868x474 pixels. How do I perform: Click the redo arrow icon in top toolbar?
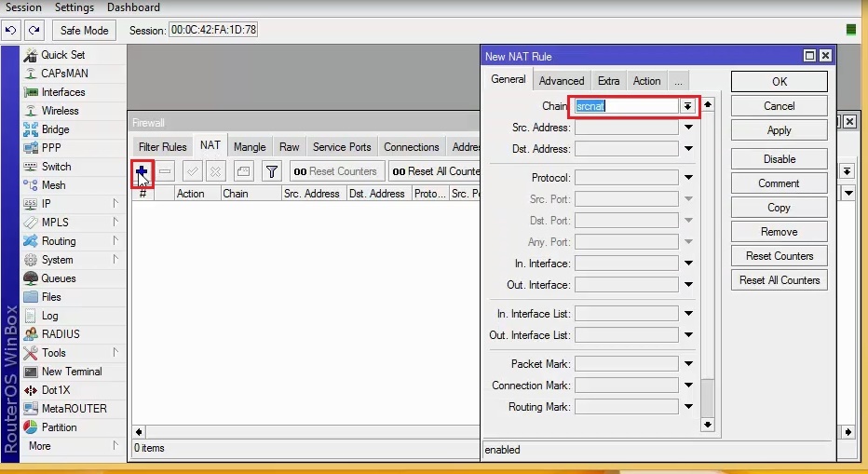pyautogui.click(x=34, y=30)
